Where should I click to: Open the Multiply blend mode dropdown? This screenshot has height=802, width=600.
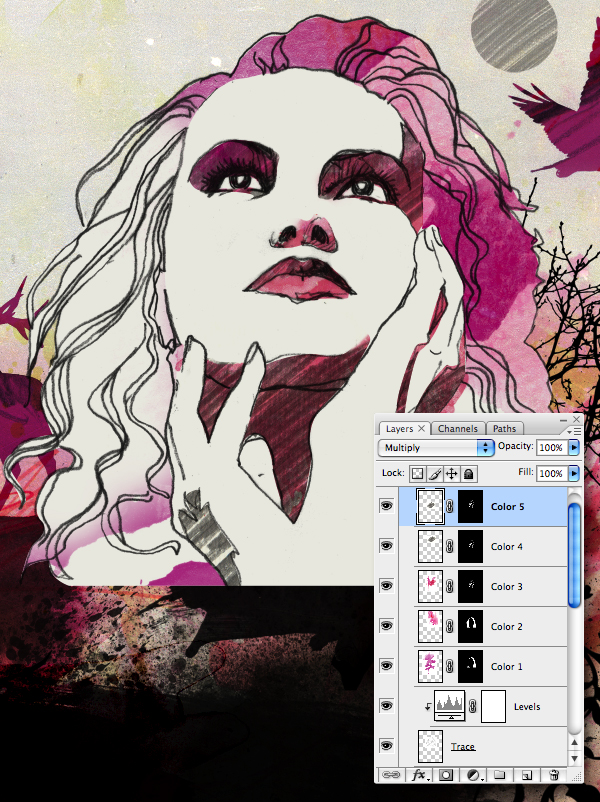tap(436, 448)
